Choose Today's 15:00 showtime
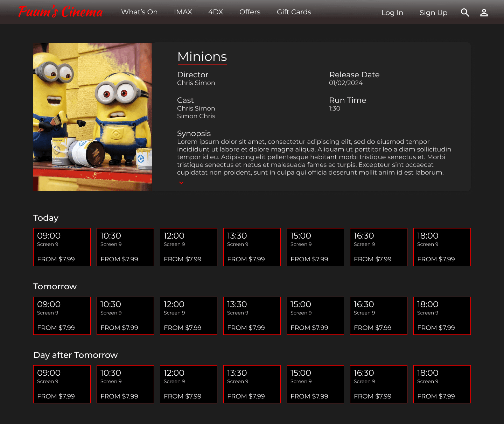 315,247
